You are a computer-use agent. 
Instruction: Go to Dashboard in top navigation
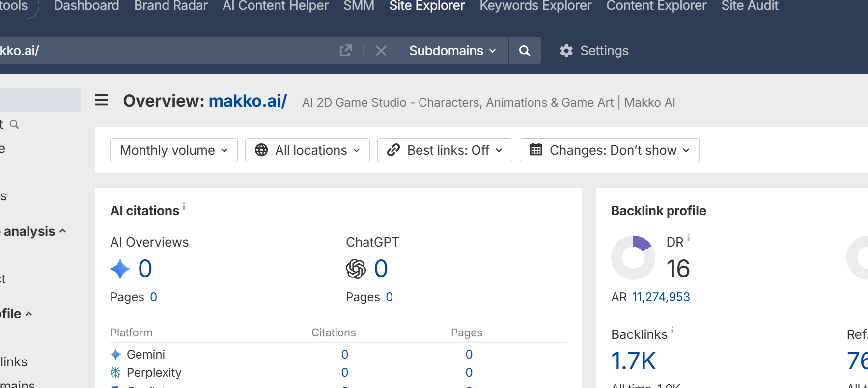[86, 6]
